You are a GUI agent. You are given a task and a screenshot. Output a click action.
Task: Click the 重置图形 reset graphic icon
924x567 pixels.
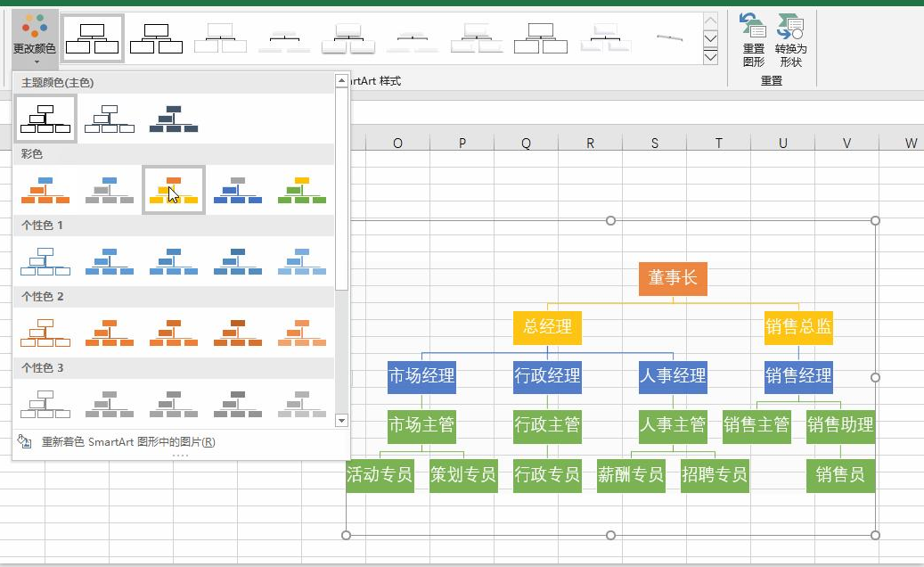coord(753,39)
